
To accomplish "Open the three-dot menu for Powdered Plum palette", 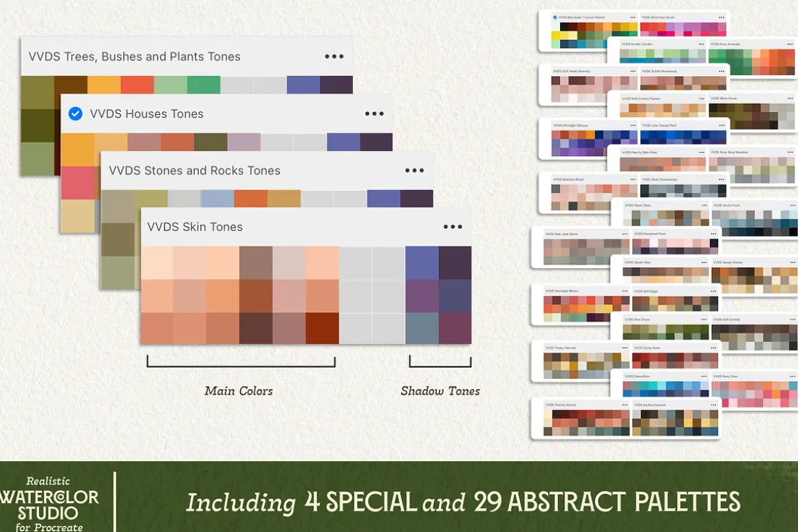I will (x=713, y=234).
